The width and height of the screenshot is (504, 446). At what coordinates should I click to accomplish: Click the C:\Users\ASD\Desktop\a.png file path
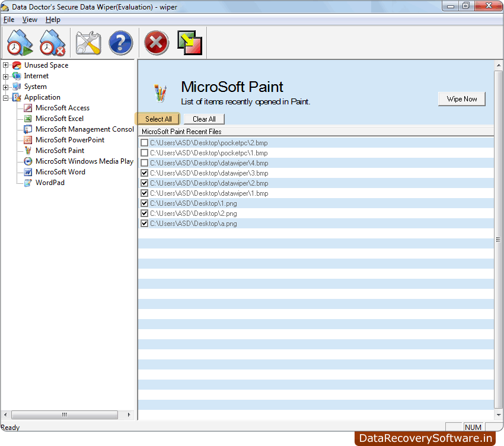193,224
